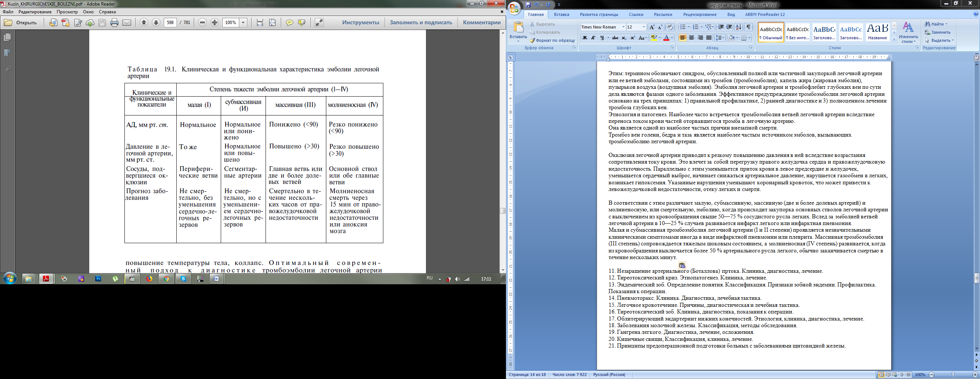Click the Send email envelope icon in Adobe Reader
This screenshot has width=980, height=379.
pyautogui.click(x=127, y=23)
